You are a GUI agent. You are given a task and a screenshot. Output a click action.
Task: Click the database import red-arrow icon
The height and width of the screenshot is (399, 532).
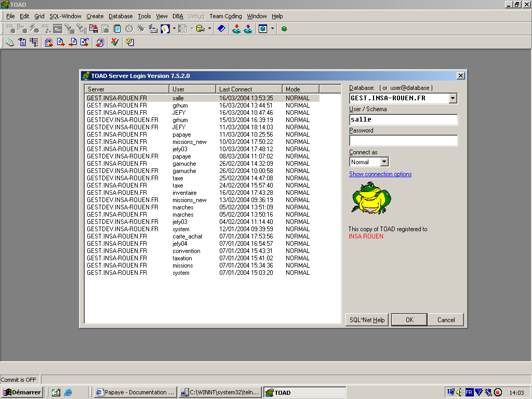point(236,29)
